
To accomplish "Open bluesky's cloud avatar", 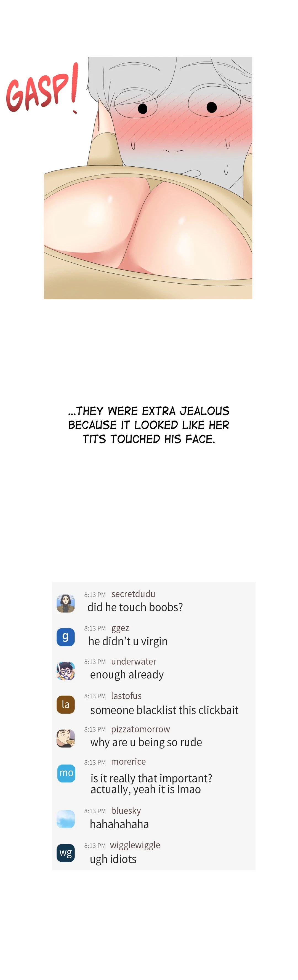I will (x=65, y=819).
